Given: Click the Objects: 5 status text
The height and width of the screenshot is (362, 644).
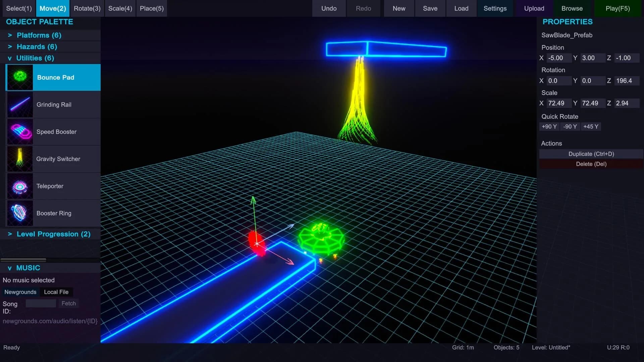Looking at the screenshot, I should tap(506, 348).
